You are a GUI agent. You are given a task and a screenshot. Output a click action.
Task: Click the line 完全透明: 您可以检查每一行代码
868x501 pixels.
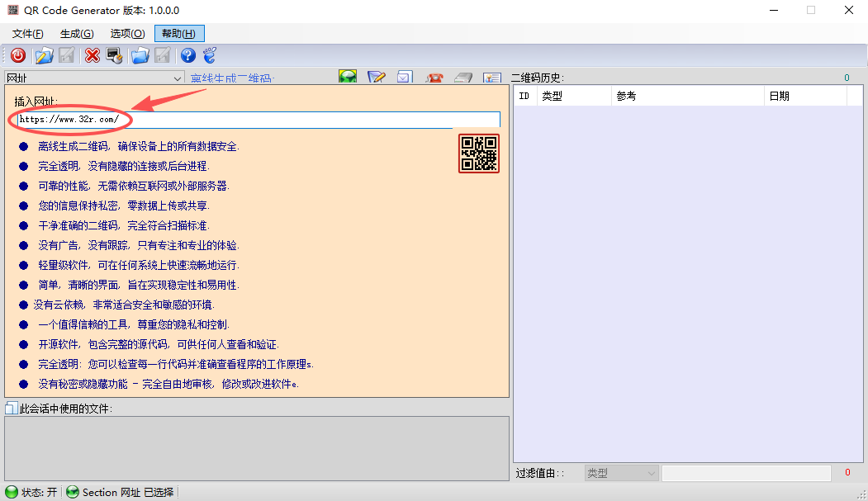tap(175, 365)
